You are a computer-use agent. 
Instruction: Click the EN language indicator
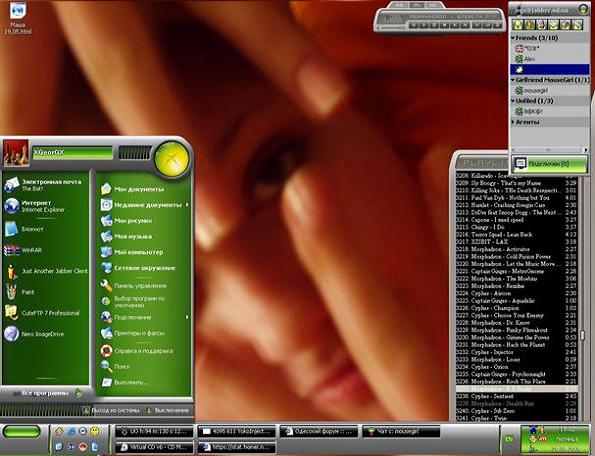(509, 439)
